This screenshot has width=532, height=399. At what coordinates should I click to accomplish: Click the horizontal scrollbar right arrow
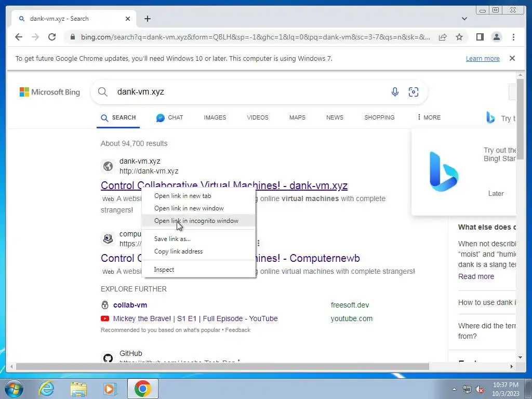[512, 366]
